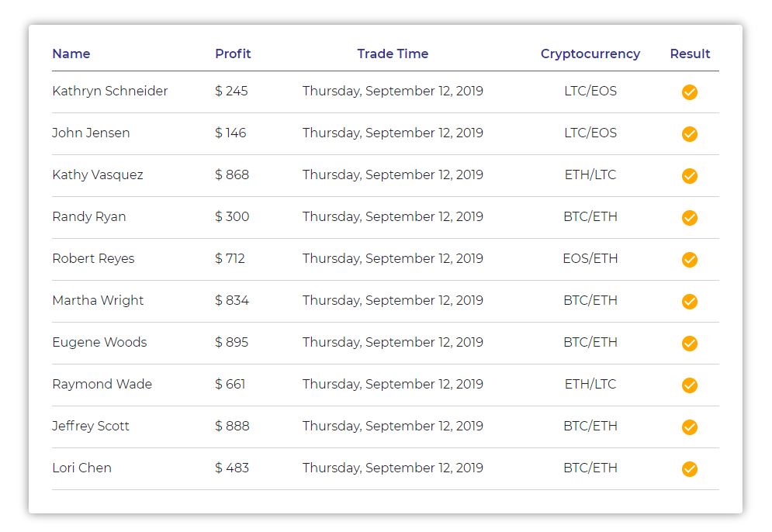This screenshot has height=532, width=772.
Task: Click the Name column header
Action: [x=71, y=54]
